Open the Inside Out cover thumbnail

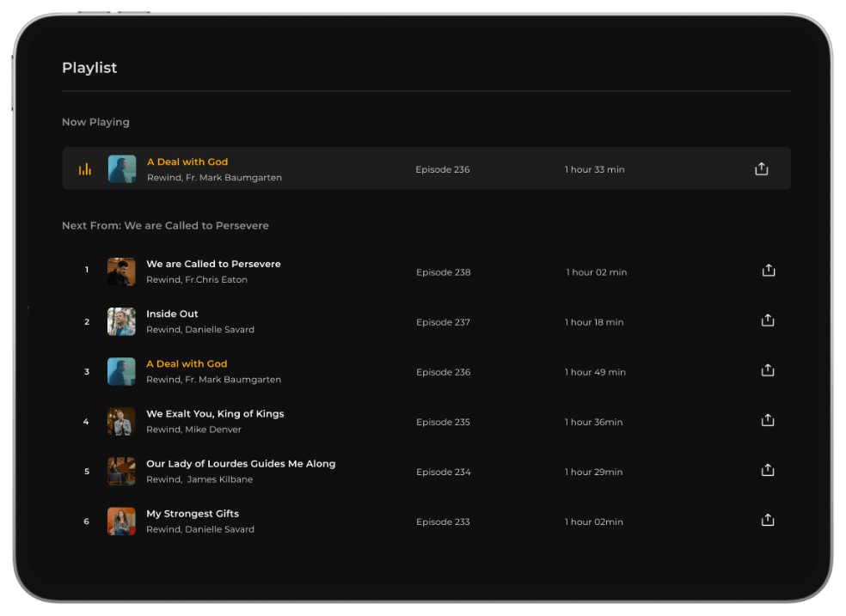[x=121, y=321]
